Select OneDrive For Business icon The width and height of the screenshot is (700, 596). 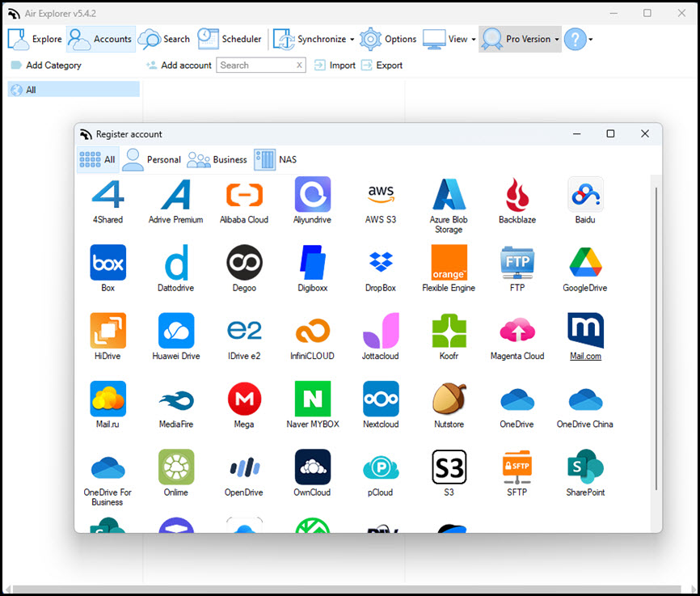point(108,467)
